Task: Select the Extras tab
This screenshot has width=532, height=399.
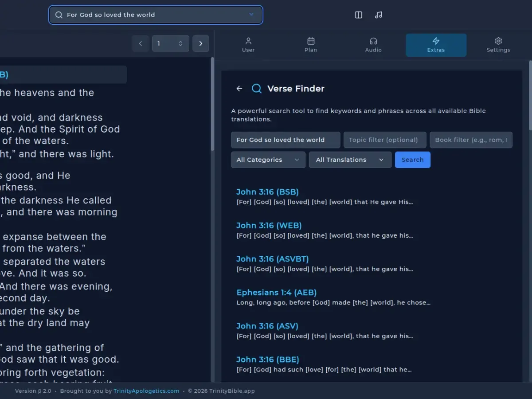Action: point(436,45)
